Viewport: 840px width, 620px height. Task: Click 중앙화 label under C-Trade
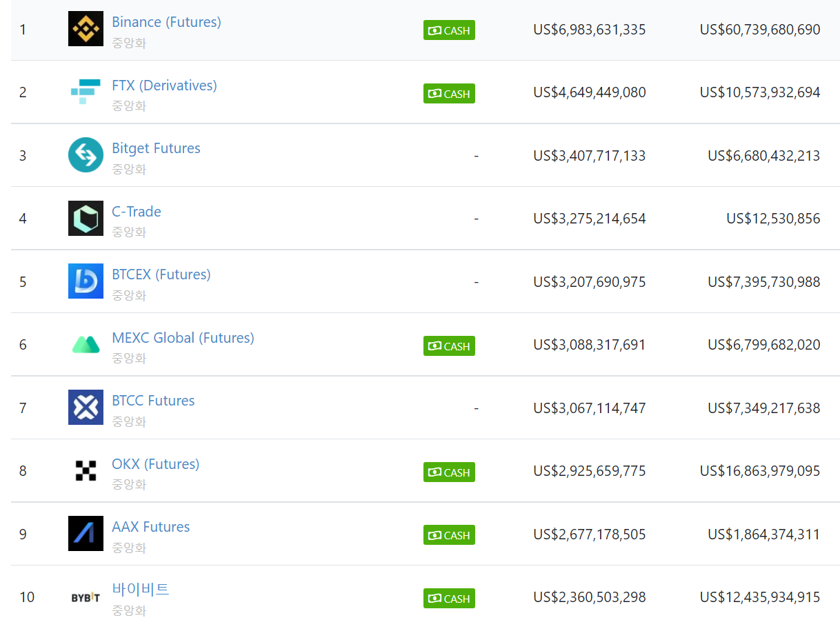[129, 232]
